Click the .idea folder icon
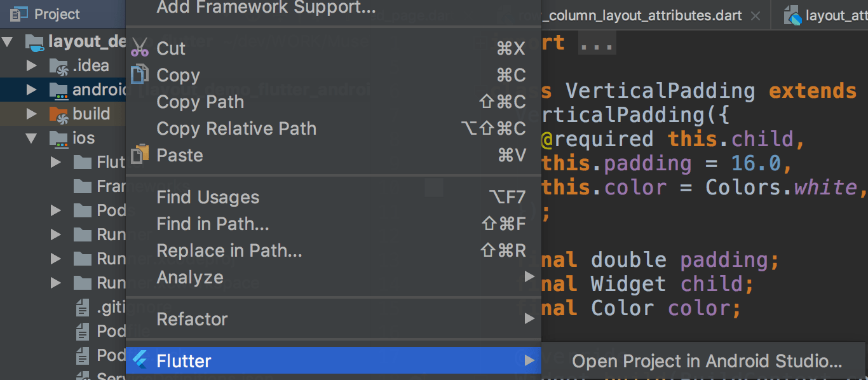Screen dimensions: 868x380 (58, 66)
